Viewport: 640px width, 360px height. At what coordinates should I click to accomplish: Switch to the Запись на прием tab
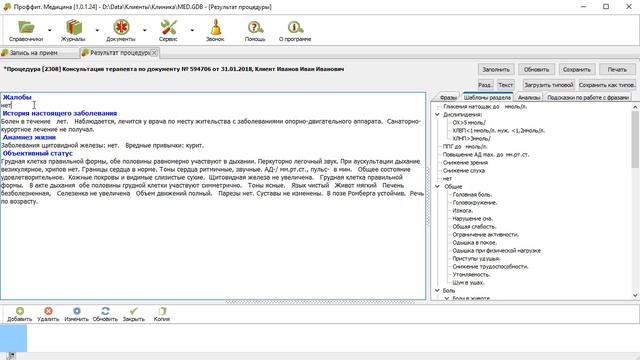coord(33,53)
